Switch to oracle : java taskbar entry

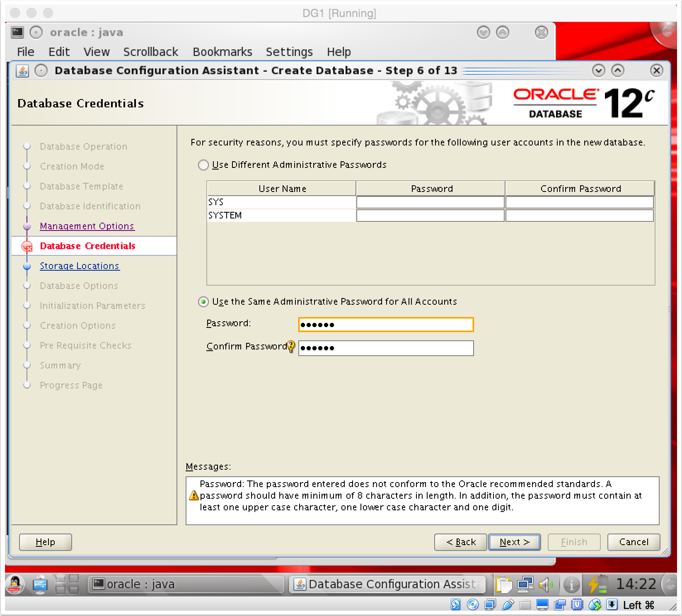click(186, 584)
